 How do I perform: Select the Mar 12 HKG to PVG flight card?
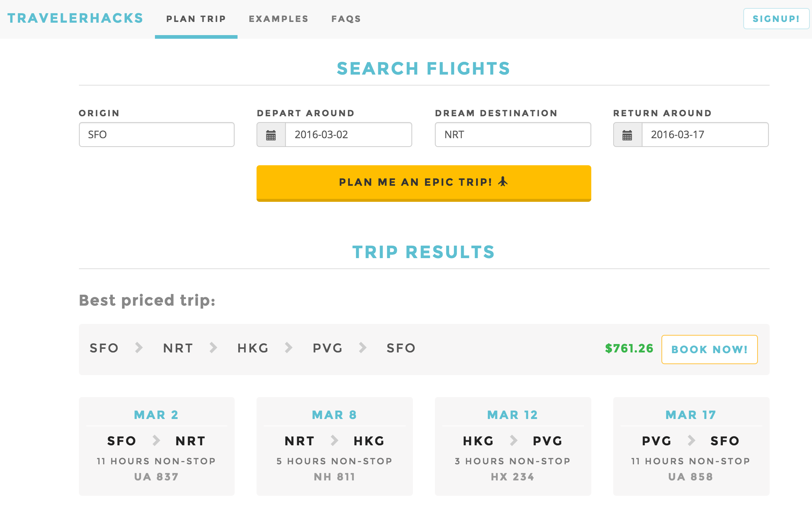[x=513, y=446]
